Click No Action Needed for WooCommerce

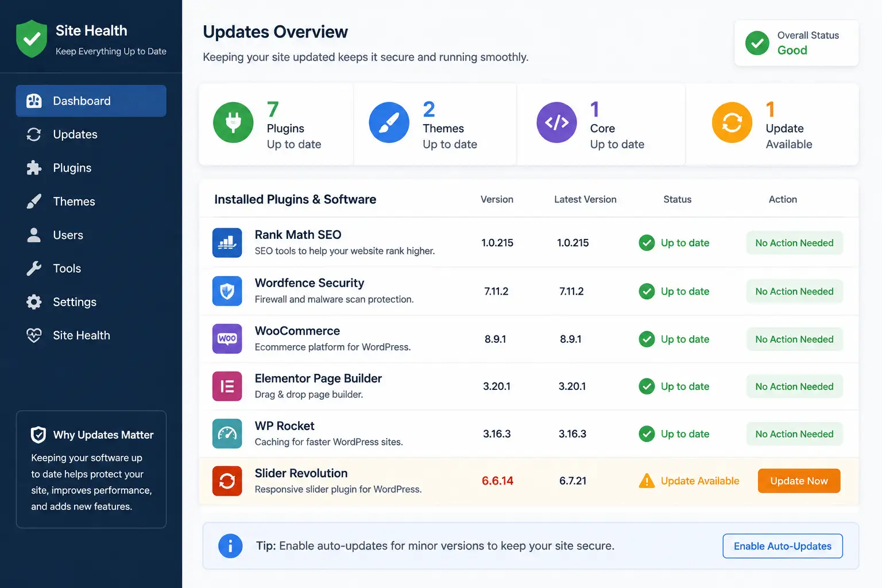(794, 339)
